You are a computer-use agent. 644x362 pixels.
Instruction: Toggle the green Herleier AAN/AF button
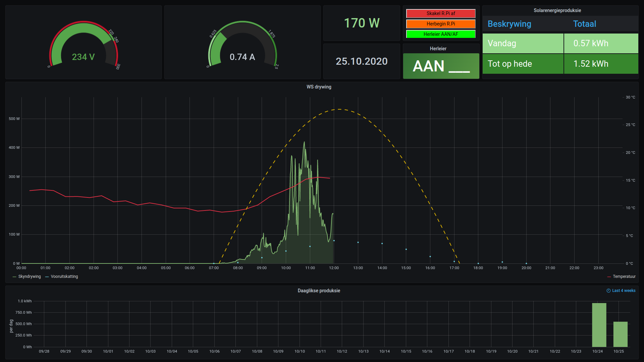[x=441, y=34]
